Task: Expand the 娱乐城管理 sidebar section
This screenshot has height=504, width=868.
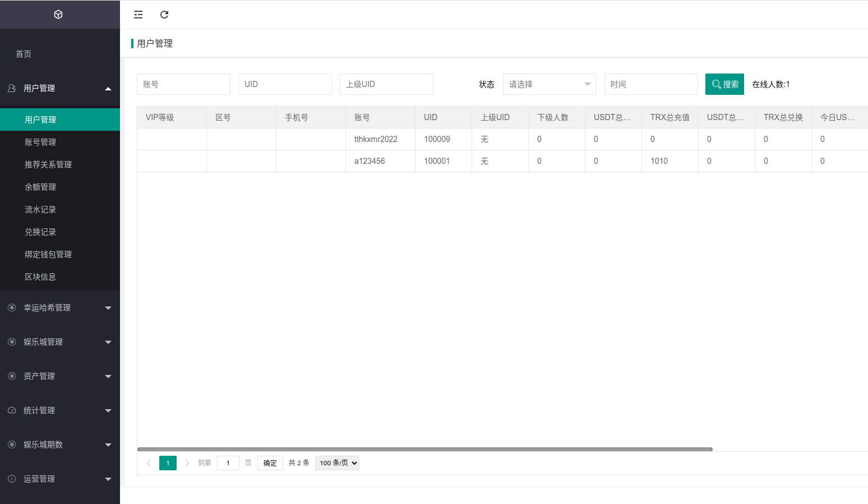Action: 59,342
